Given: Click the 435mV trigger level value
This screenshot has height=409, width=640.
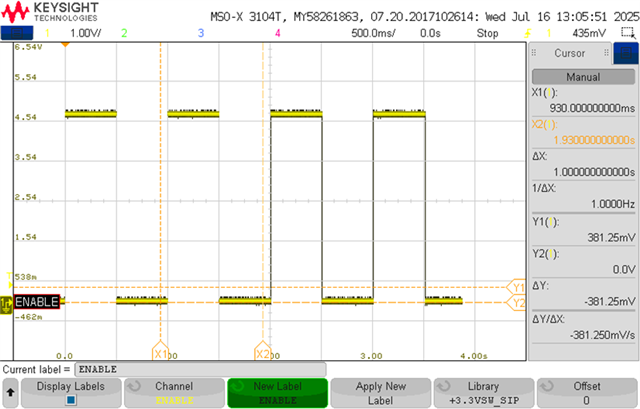Looking at the screenshot, I should click(x=589, y=33).
